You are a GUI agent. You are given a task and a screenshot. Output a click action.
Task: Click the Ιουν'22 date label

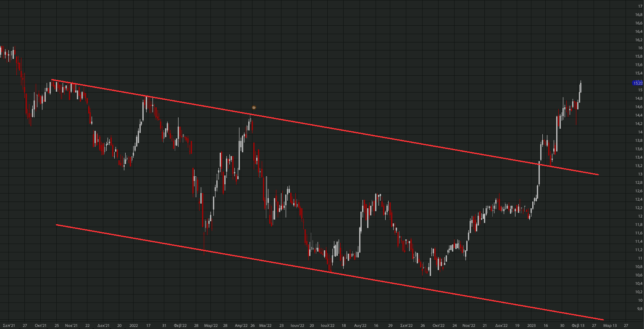click(x=297, y=326)
